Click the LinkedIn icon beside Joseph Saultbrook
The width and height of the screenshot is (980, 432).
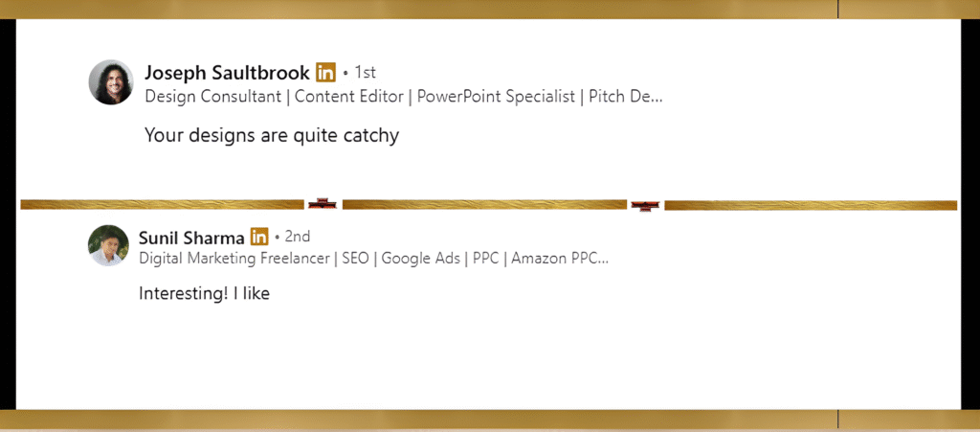click(325, 73)
